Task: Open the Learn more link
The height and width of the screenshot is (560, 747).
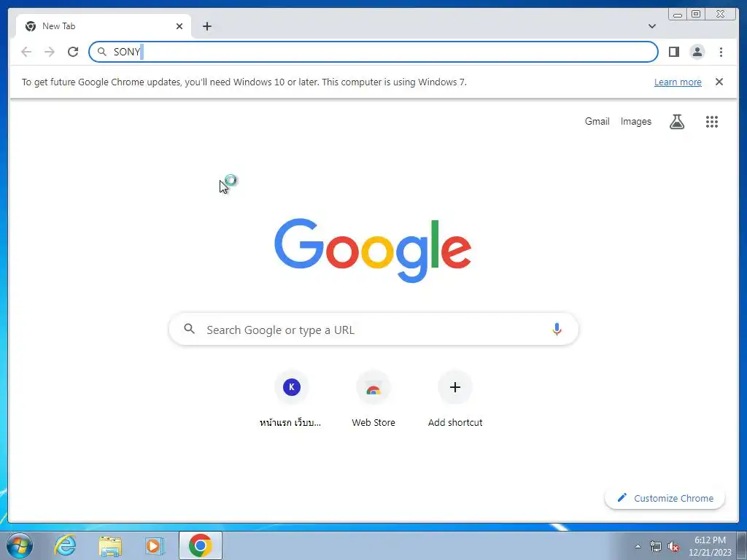Action: point(678,82)
